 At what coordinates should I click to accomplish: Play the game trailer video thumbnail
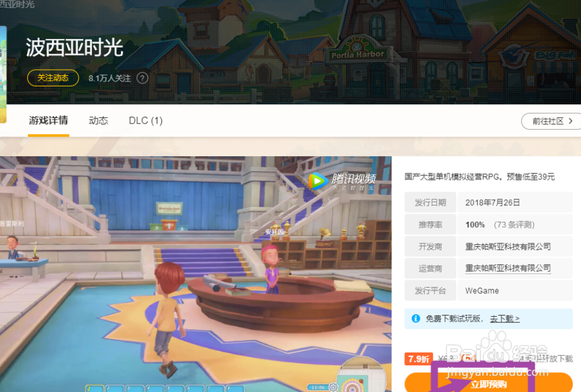point(196,274)
